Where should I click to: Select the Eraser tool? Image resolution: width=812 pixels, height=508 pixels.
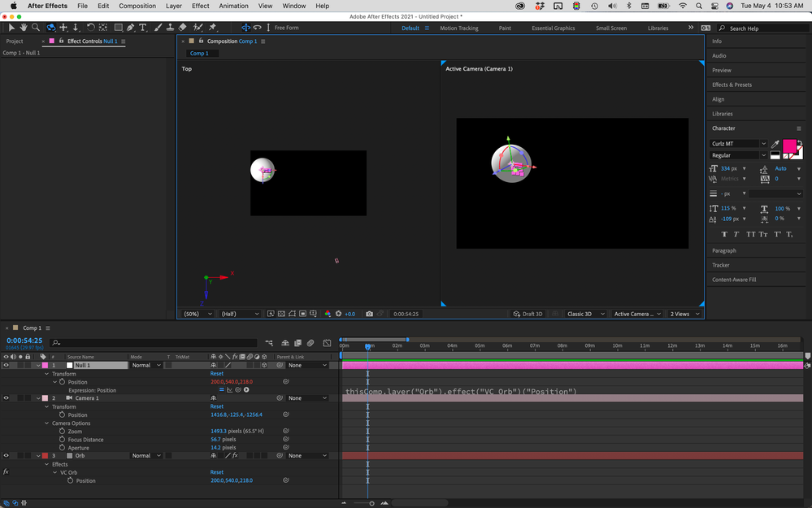pyautogui.click(x=182, y=28)
